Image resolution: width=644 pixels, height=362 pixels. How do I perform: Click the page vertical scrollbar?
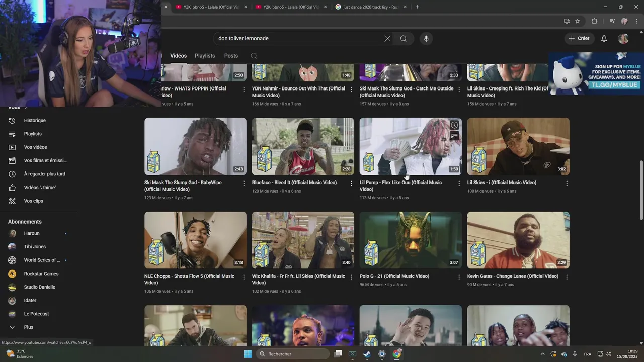[641, 190]
